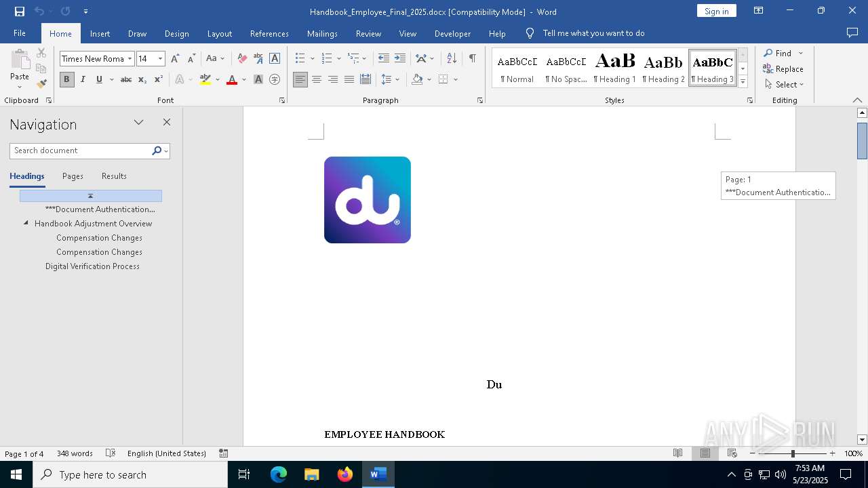Viewport: 868px width, 488px height.
Task: Switch to the Insert ribbon tab
Action: (100, 33)
